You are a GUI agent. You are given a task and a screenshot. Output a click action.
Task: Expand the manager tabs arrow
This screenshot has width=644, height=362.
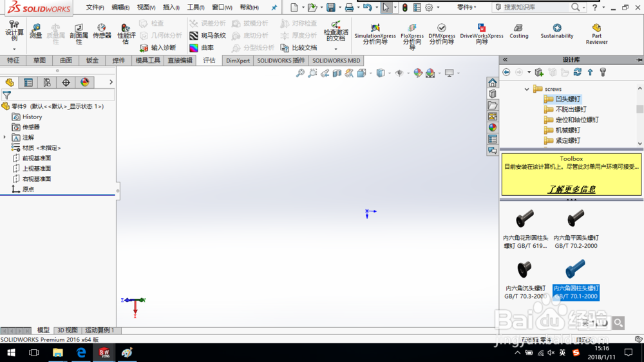click(x=111, y=82)
